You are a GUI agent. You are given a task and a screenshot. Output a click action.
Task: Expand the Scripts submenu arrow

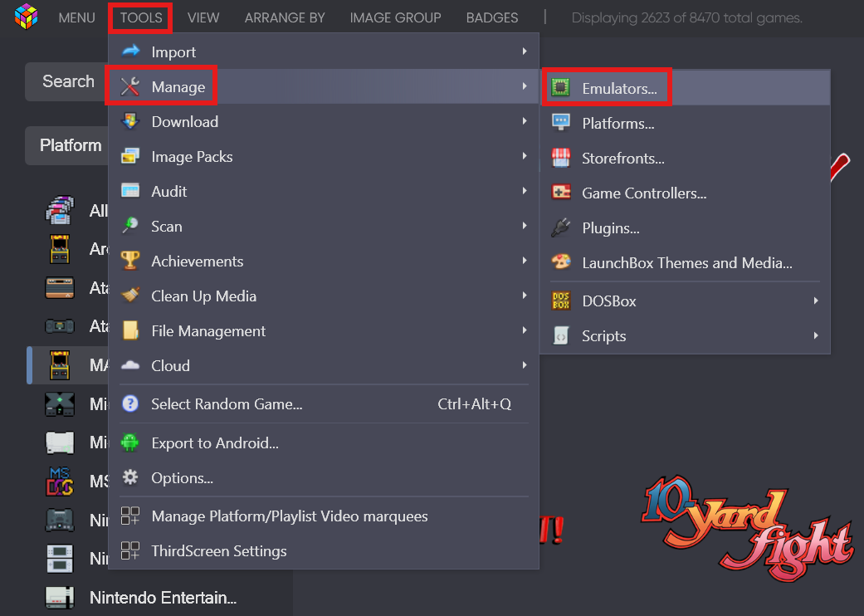816,335
